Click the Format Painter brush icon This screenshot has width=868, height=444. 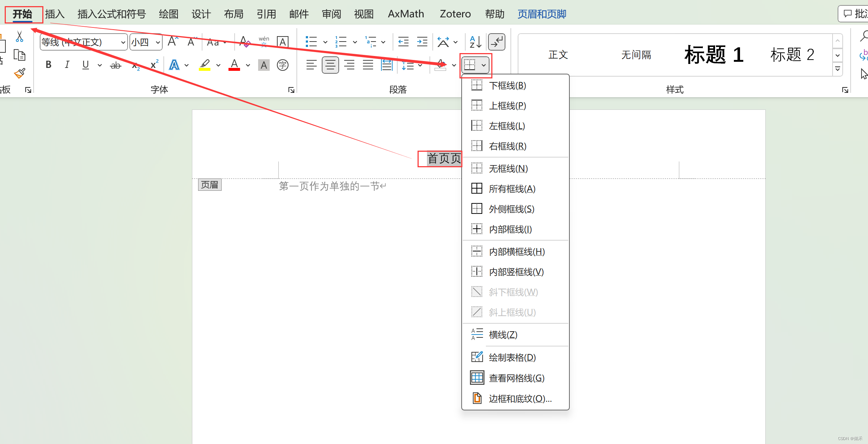click(20, 74)
